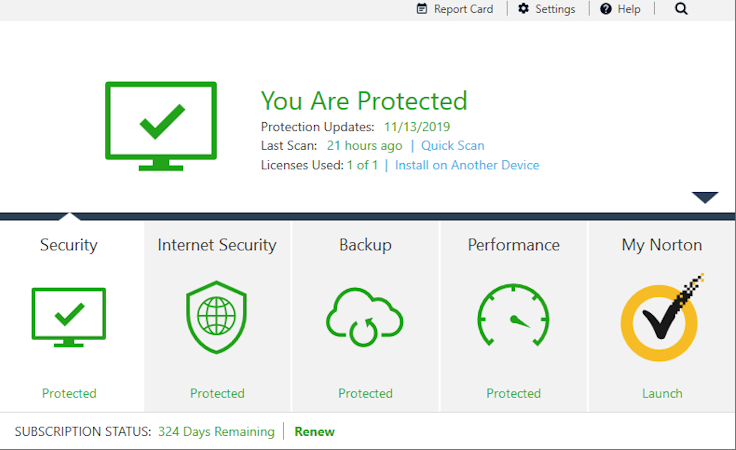Screen dimensions: 736x450
Task: Click Protected status under Security
Action: (x=69, y=393)
